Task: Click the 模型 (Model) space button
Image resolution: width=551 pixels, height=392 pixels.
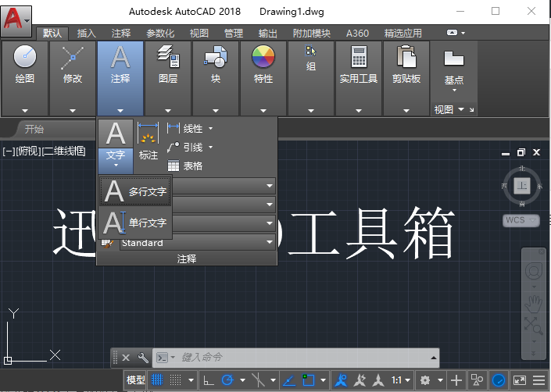Action: click(135, 380)
